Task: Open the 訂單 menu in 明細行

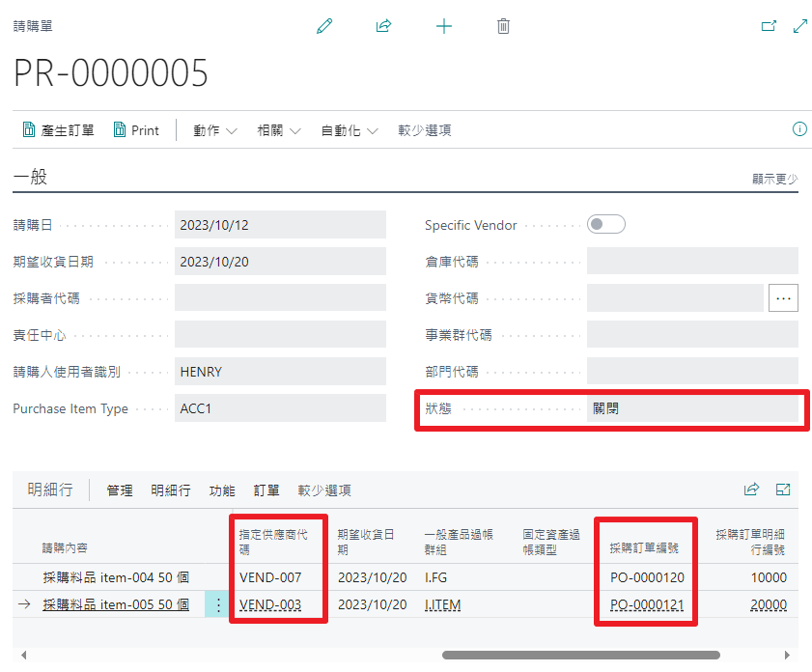Action: pos(266,490)
